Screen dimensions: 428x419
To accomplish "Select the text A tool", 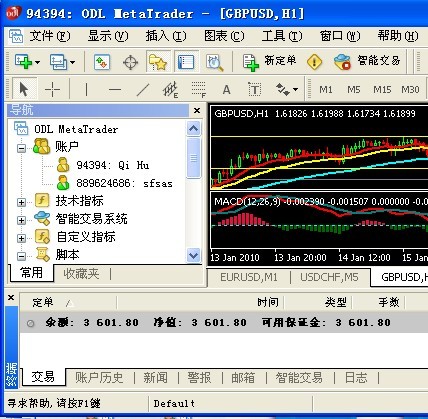I will [226, 89].
